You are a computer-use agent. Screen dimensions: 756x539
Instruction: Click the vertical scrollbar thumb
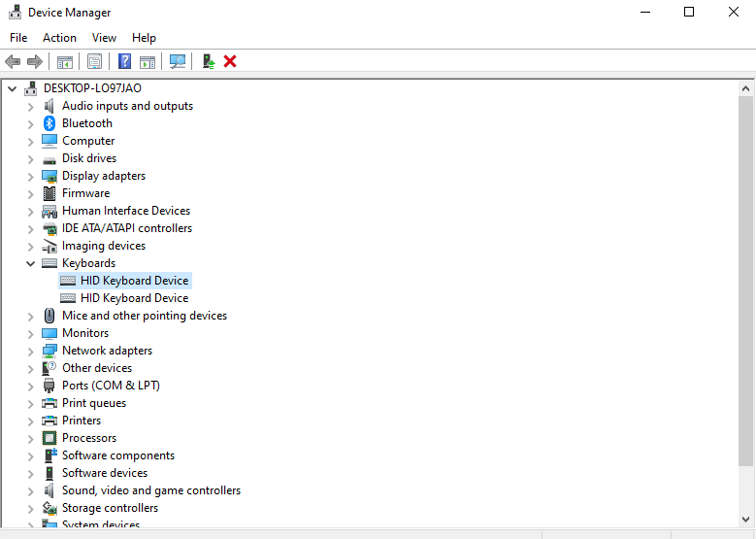coord(745,282)
